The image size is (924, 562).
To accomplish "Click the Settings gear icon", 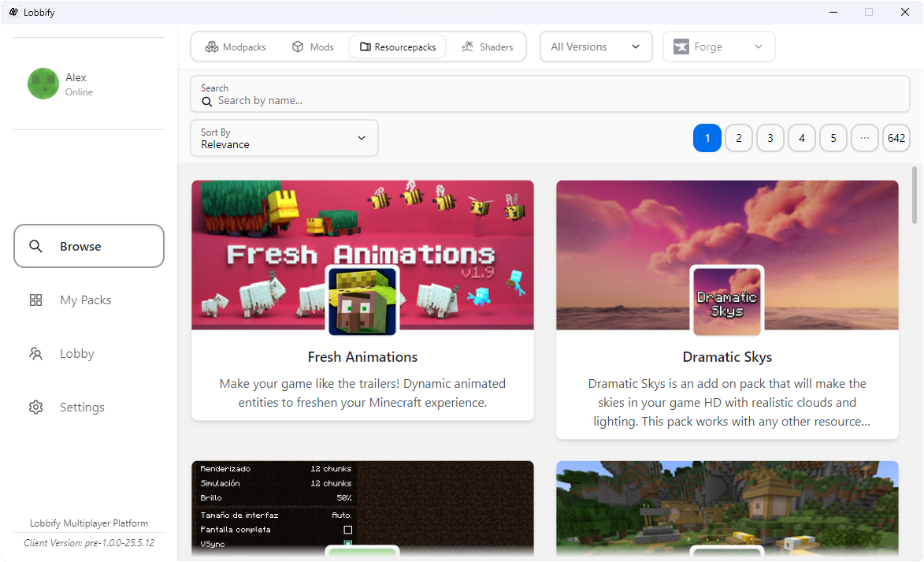I will [x=36, y=408].
